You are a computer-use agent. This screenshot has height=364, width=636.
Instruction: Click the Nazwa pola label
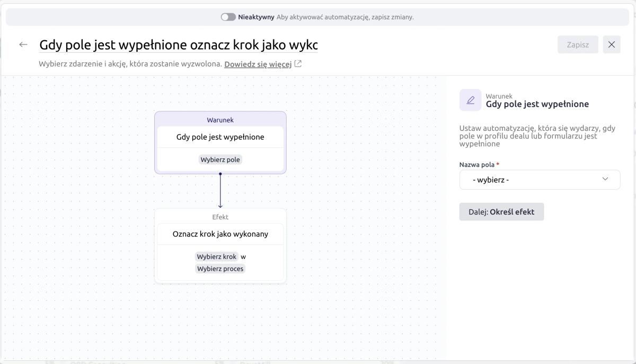479,165
